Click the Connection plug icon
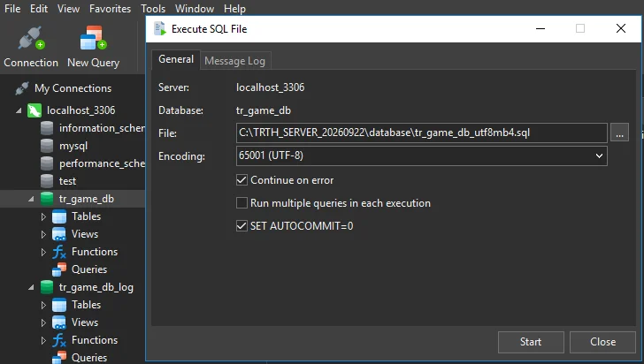Screen dimensions: 644x364 pyautogui.click(x=31, y=39)
